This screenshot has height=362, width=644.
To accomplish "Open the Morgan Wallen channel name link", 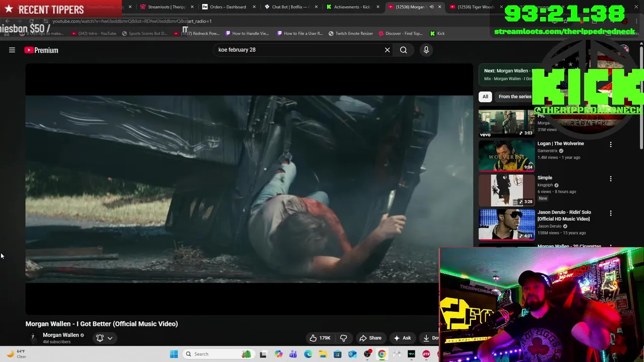I will (61, 335).
